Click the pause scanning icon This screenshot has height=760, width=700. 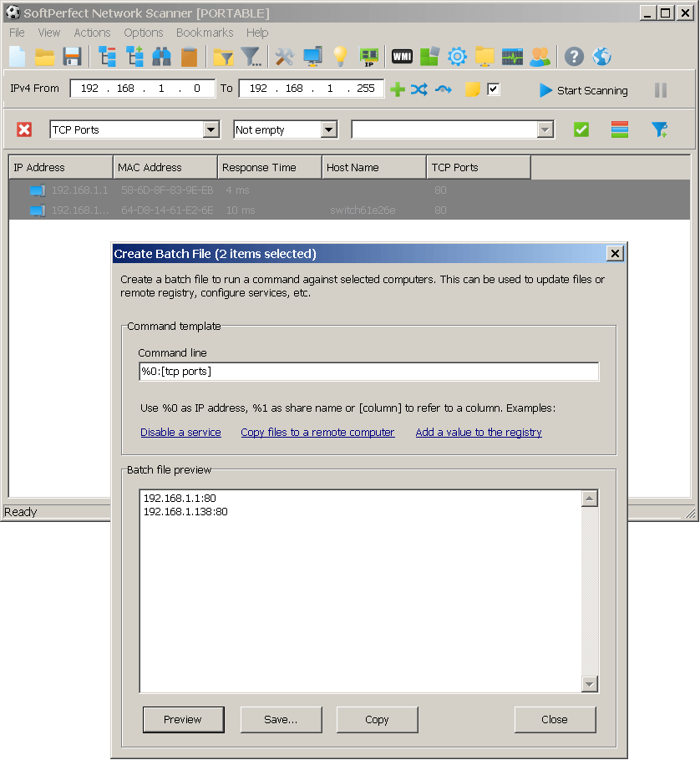point(661,90)
